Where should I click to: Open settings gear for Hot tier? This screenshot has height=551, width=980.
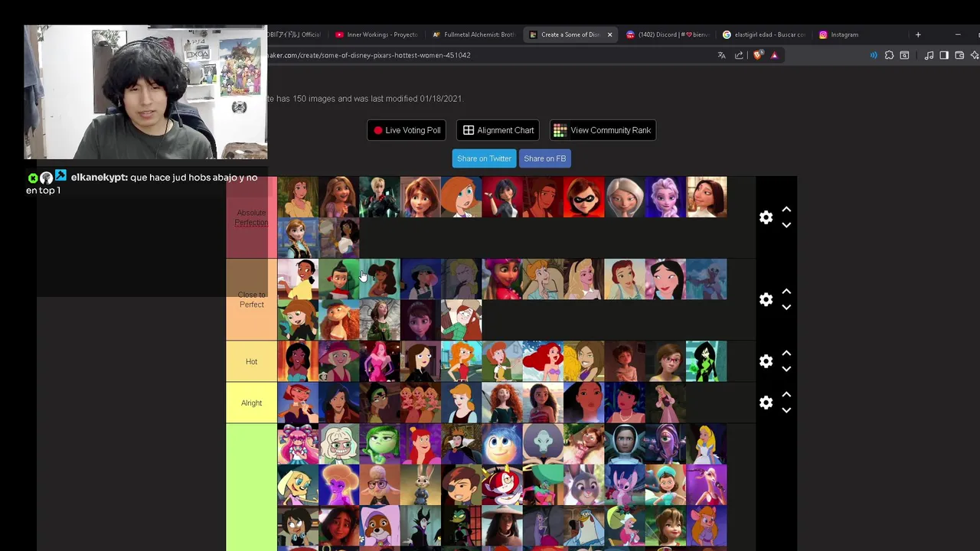(766, 361)
